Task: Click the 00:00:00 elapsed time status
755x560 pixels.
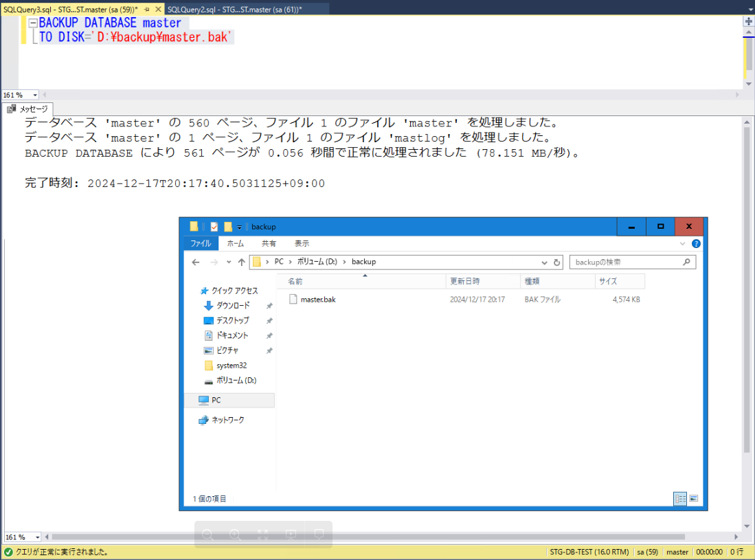Action: pos(709,552)
